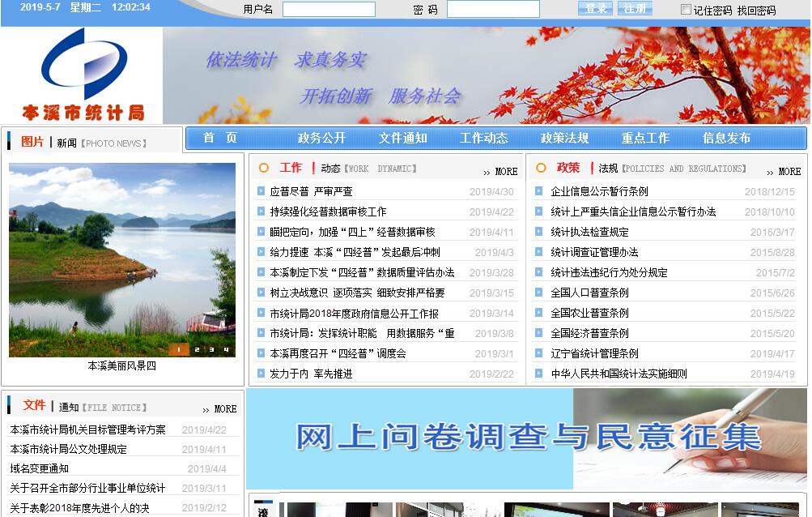Go to 重点工作 in navigation bar
812x517 pixels.
tap(645, 138)
